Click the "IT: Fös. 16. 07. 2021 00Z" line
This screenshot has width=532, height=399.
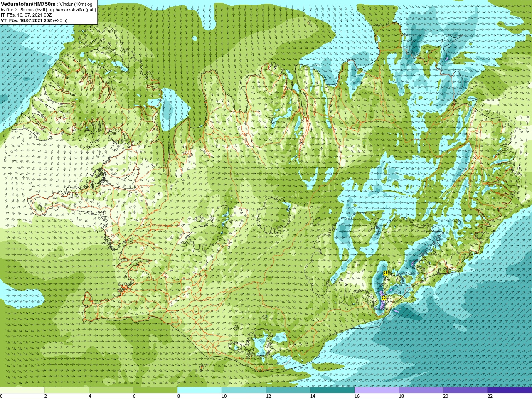(x=26, y=15)
